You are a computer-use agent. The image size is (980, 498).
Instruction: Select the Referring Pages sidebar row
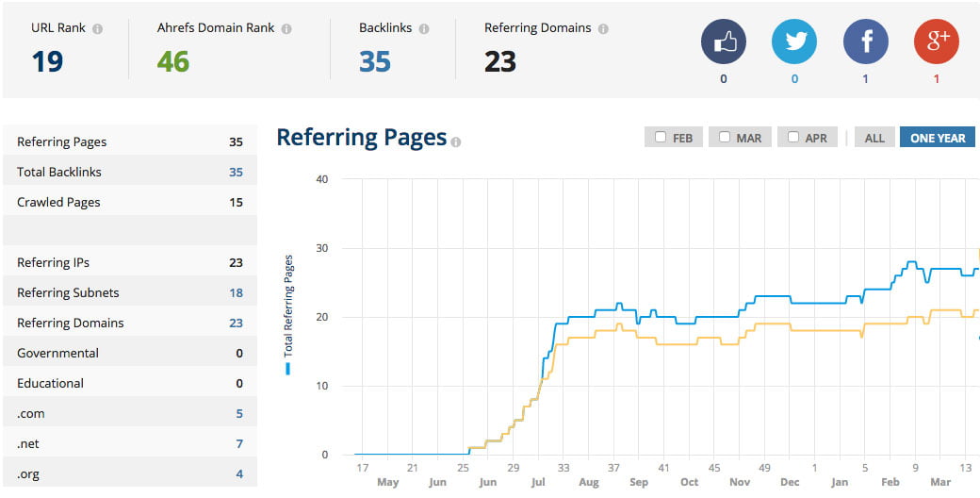(x=129, y=142)
